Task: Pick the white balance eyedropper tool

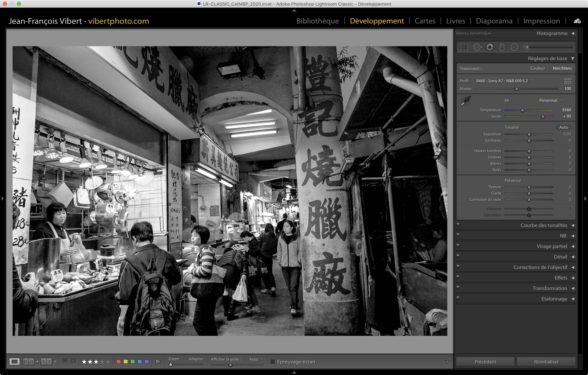Action: click(x=465, y=101)
